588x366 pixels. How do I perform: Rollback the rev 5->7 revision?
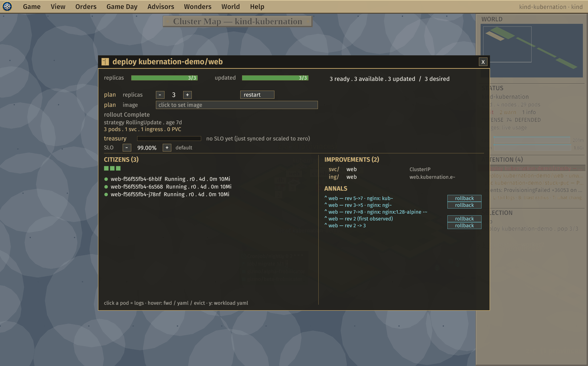click(464, 198)
